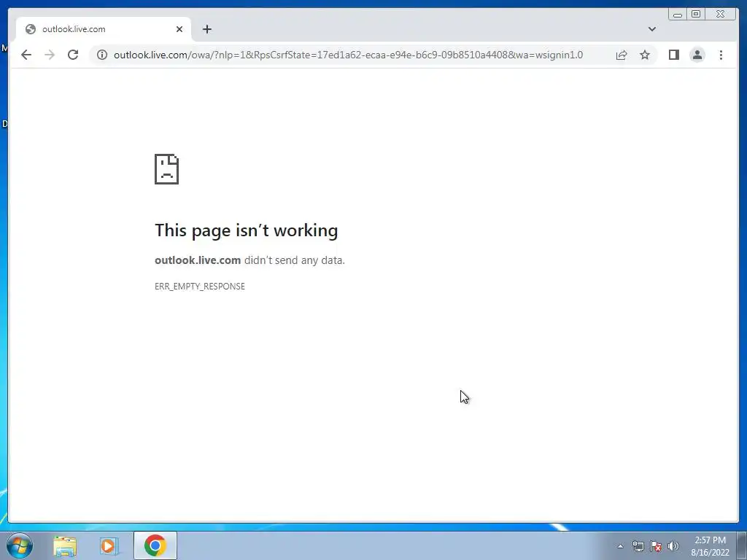This screenshot has width=747, height=560.
Task: Select the outlook.live.com tab
Action: tap(104, 29)
